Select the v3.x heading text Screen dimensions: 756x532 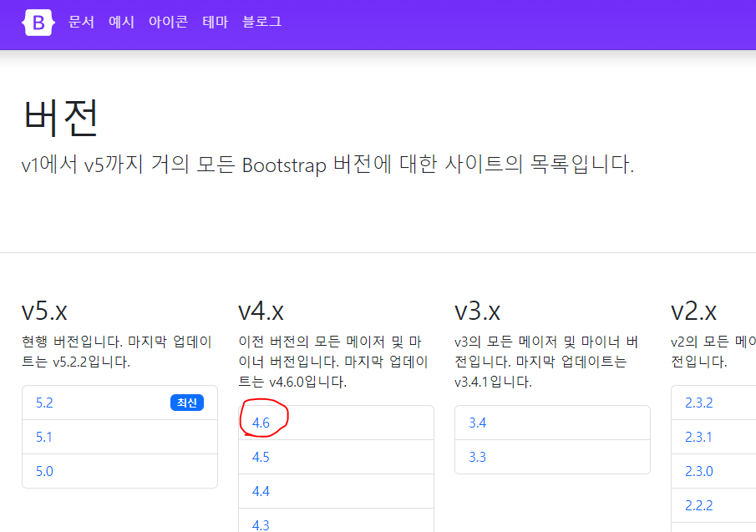click(x=477, y=311)
